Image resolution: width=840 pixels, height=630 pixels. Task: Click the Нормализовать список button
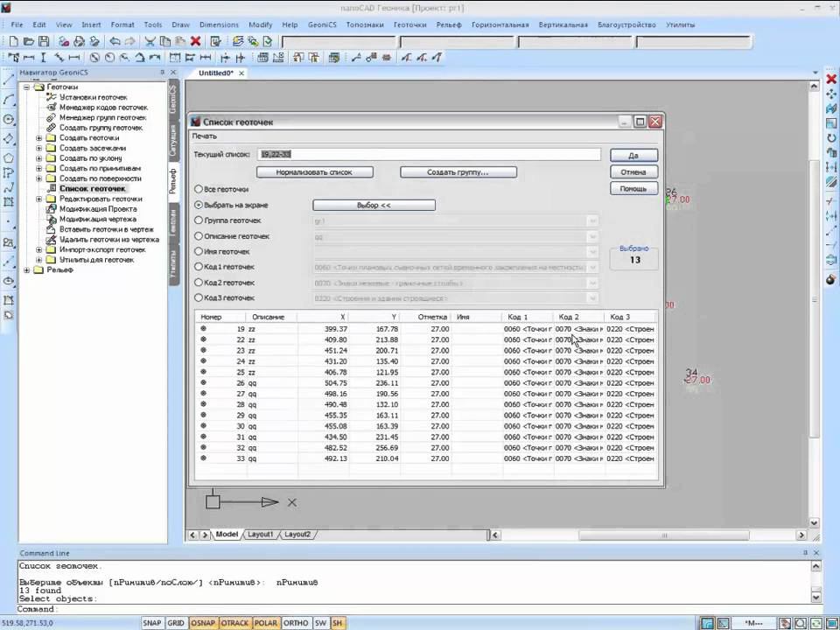(x=314, y=172)
